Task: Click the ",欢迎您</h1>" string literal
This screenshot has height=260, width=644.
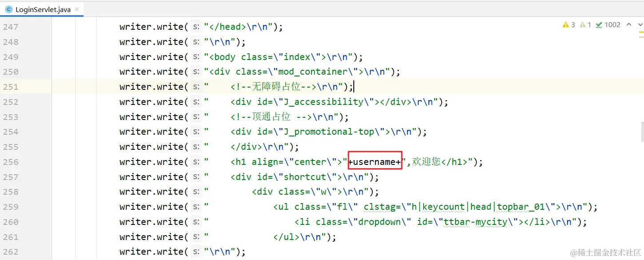Action: point(437,162)
